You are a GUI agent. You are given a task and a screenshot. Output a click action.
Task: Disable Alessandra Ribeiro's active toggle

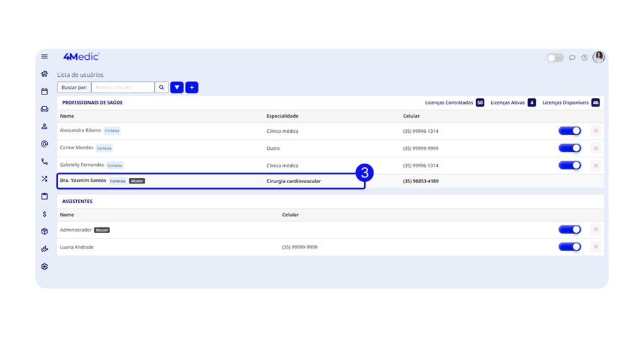click(570, 131)
